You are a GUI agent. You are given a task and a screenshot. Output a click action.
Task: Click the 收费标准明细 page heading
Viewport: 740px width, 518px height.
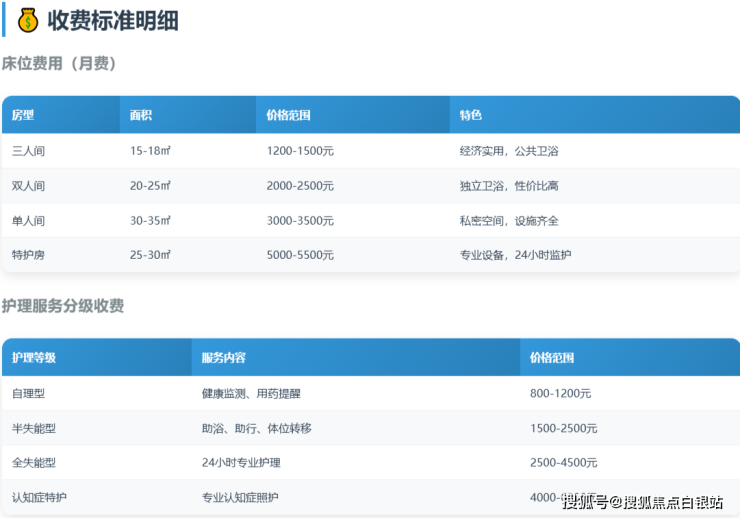tap(112, 20)
